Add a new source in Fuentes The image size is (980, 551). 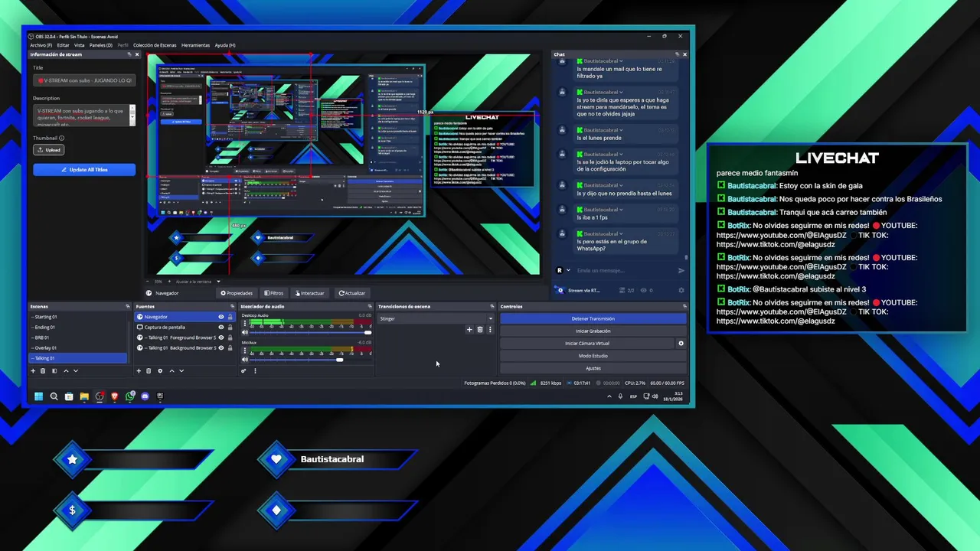tap(139, 371)
